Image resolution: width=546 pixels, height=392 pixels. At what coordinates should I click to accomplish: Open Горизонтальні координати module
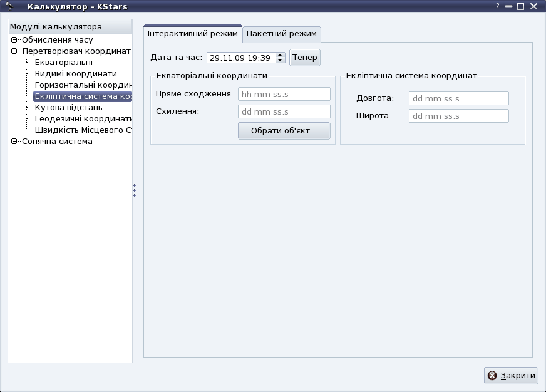click(82, 85)
